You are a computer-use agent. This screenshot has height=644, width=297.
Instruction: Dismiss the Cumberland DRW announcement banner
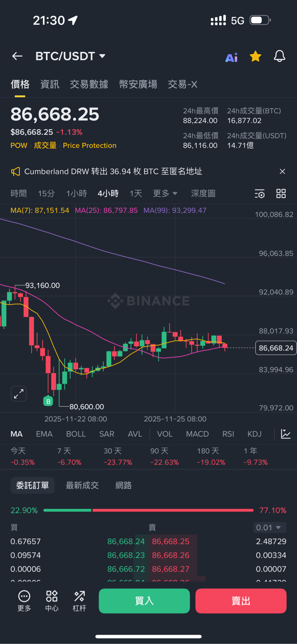tap(282, 171)
